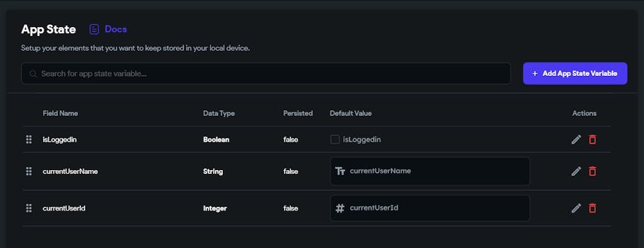Check the isLoggedin default value checkbox
The width and height of the screenshot is (644, 248).
pos(335,140)
